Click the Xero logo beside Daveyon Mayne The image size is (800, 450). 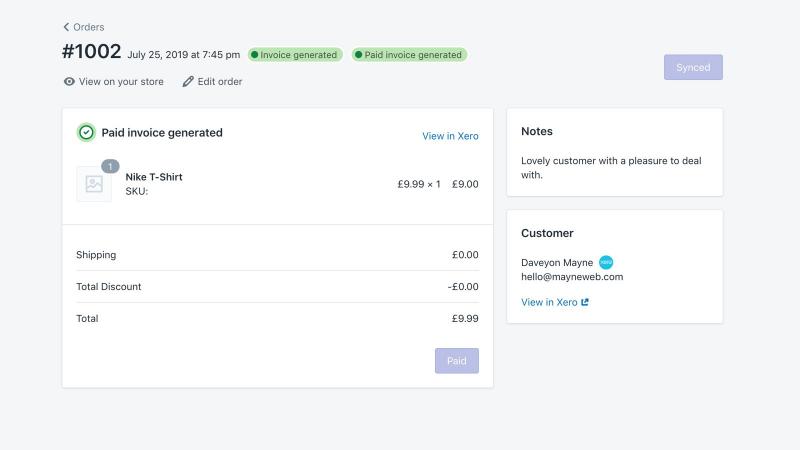point(606,262)
